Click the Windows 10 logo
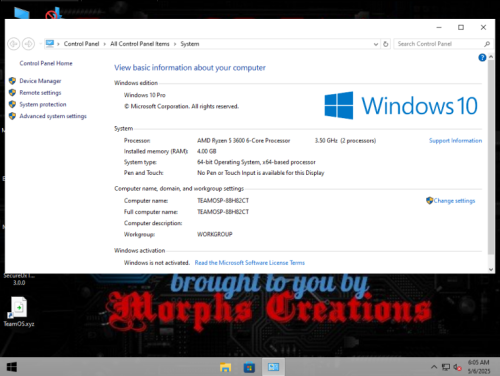 [401, 105]
